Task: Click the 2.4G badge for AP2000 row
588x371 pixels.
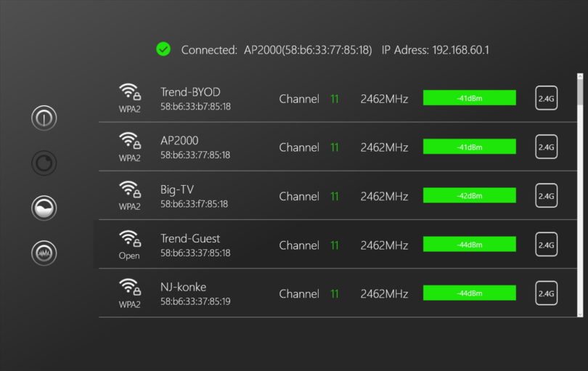Action: pos(546,147)
